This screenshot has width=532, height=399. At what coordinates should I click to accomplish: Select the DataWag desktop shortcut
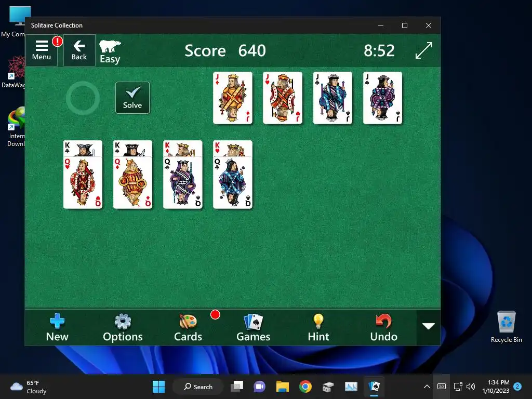click(x=13, y=72)
